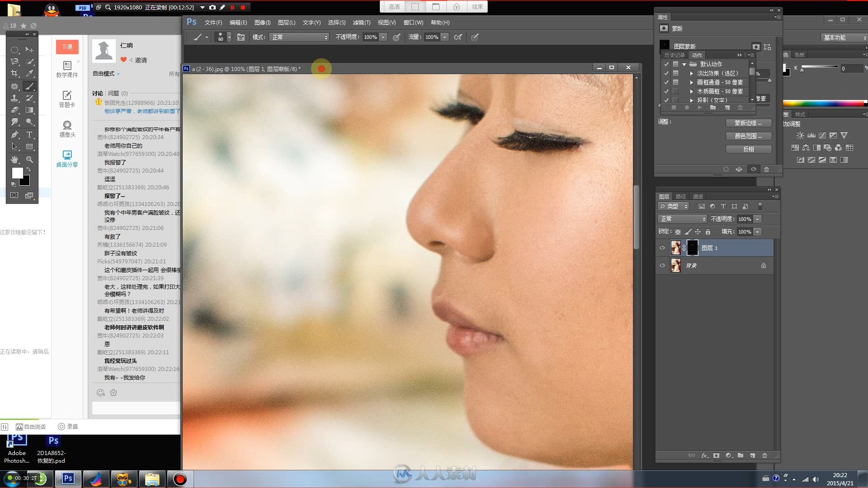Toggle mask visibility eye in Properties panel
This screenshot has width=868, height=488.
pos(754,169)
